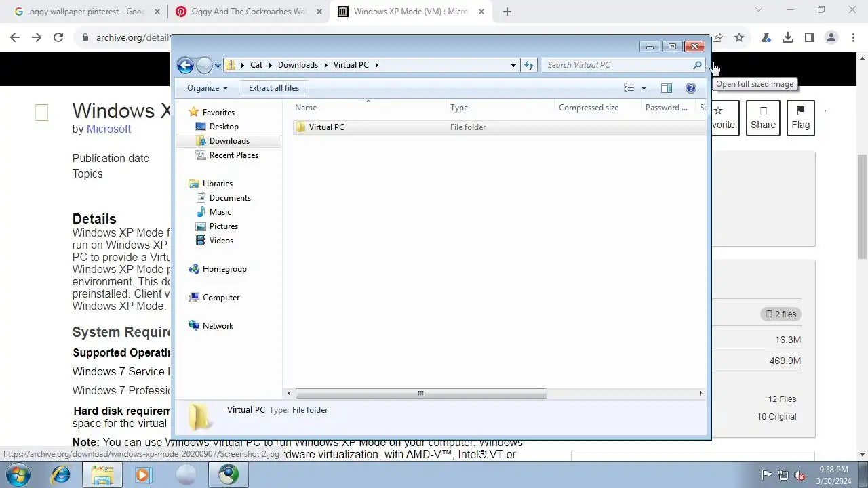Click the volume icon in system tray
The width and height of the screenshot is (868, 488).
coord(800,475)
